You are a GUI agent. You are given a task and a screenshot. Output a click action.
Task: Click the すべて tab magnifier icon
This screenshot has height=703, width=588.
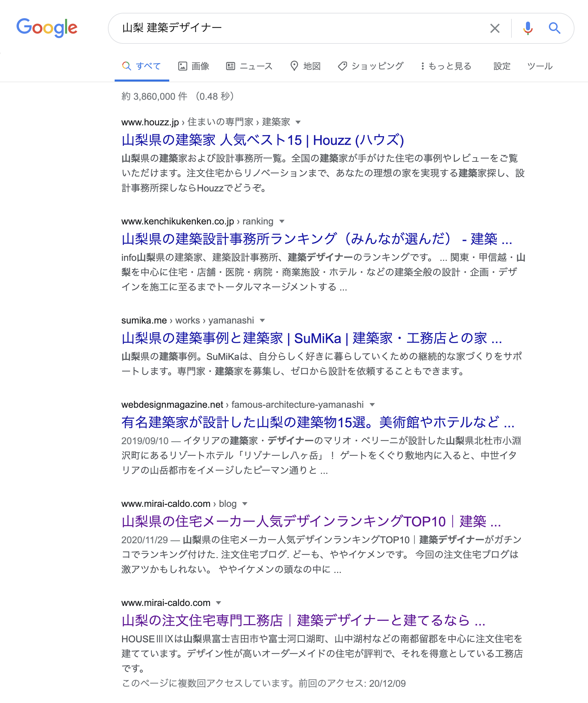coord(126,66)
